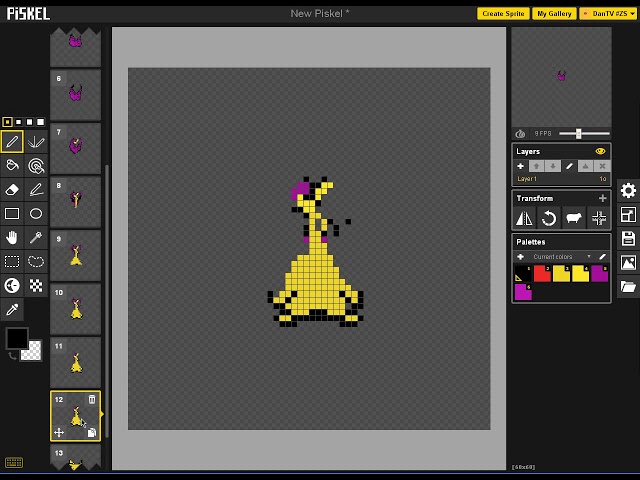Select the Dithering tool

(x=36, y=285)
